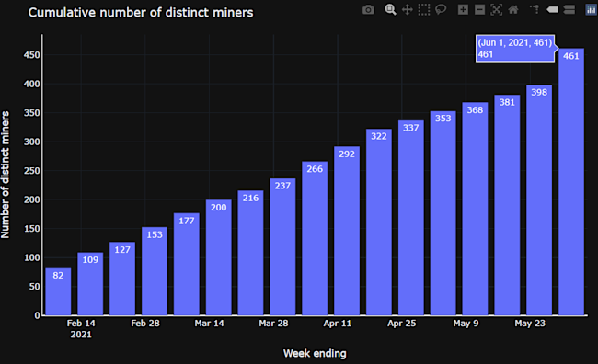Click the 150 y-axis tick label
Screen dimensions: 598x364
coord(31,229)
